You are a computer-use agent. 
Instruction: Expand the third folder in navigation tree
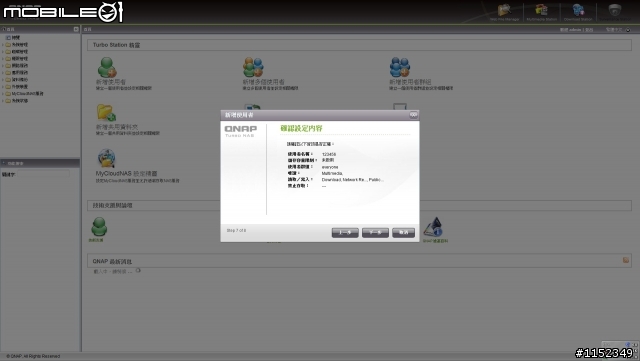pyautogui.click(x=3, y=59)
